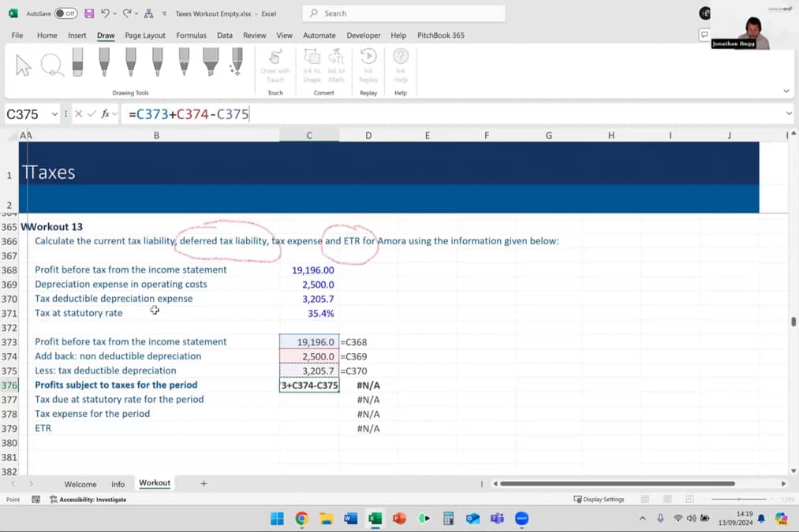Select the wide highlighter pen tool
This screenshot has height=532, width=799.
click(x=211, y=62)
